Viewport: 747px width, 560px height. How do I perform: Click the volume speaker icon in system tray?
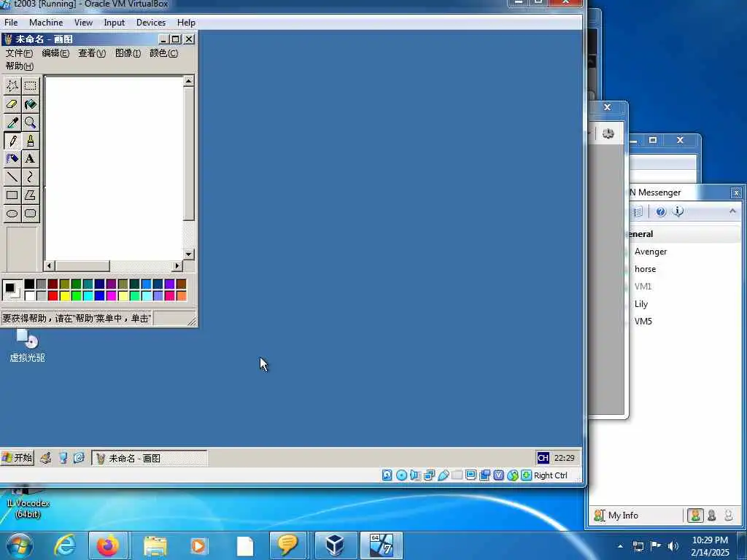673,546
